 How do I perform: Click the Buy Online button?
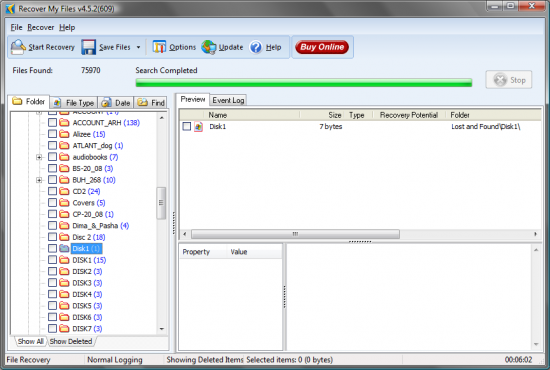[x=322, y=47]
